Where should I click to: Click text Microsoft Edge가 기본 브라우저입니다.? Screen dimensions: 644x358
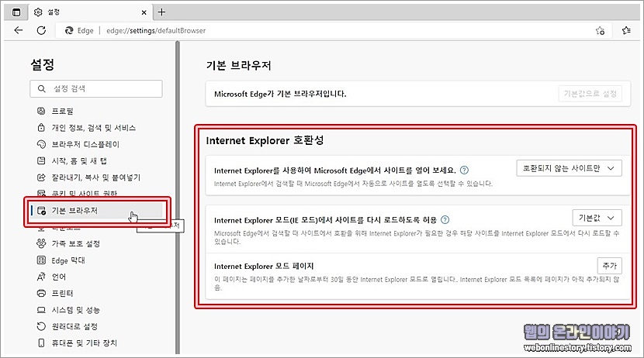pyautogui.click(x=280, y=94)
